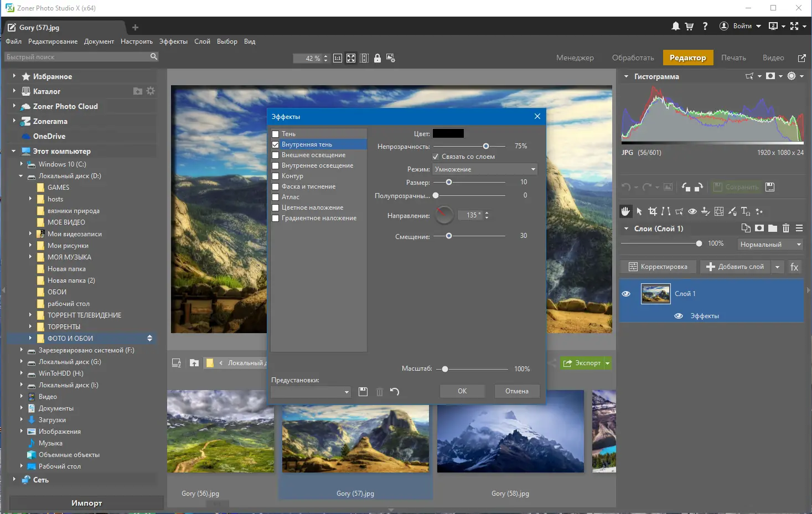Open the fx layer effects button
The height and width of the screenshot is (514, 812).
(794, 267)
